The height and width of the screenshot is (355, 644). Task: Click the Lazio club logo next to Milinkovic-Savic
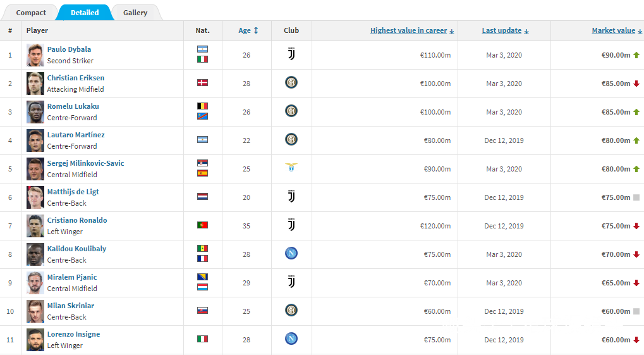point(291,168)
